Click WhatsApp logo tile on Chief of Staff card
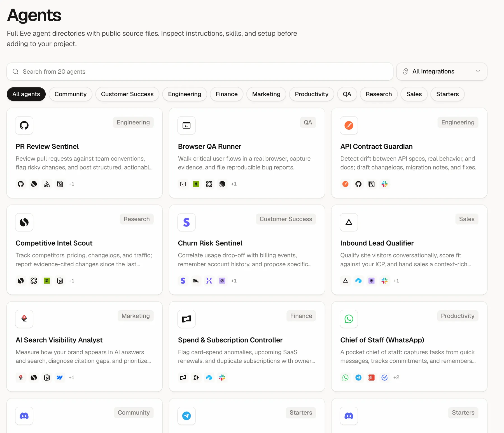 pos(349,319)
